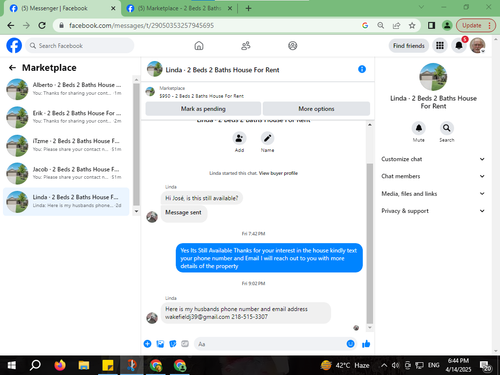
Task: Click the Google icon in the address bar
Action: pyautogui.click(x=365, y=25)
